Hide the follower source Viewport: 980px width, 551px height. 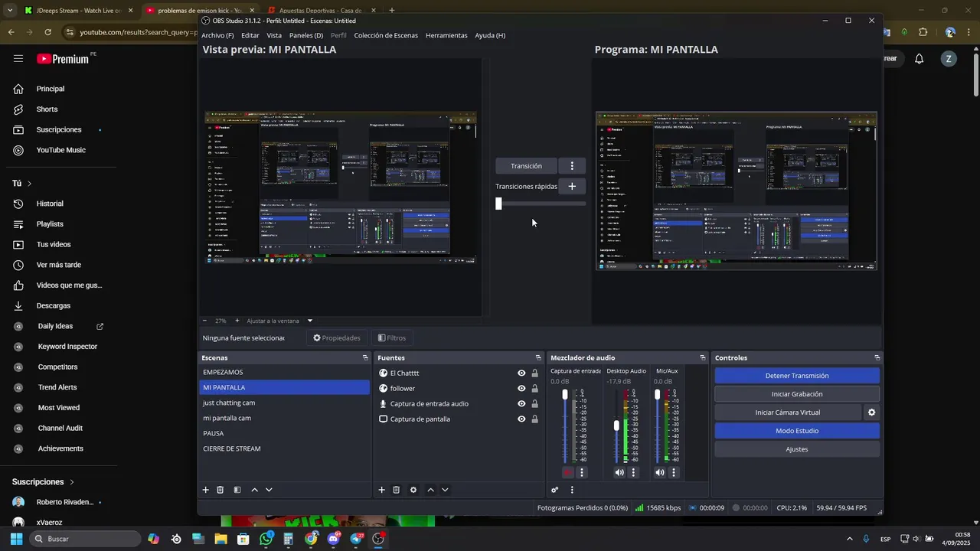coord(521,389)
